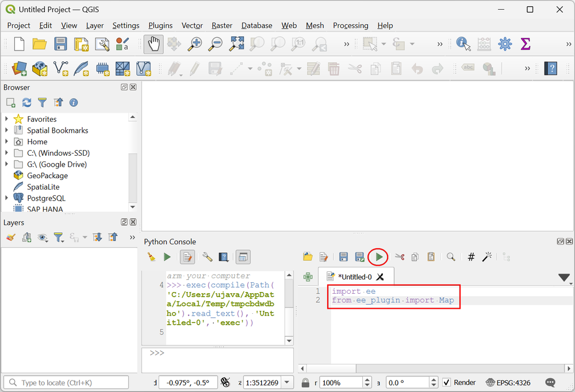Increase the magnifier percentage spinner
Viewport: 575px width, 392px height.
(x=367, y=380)
